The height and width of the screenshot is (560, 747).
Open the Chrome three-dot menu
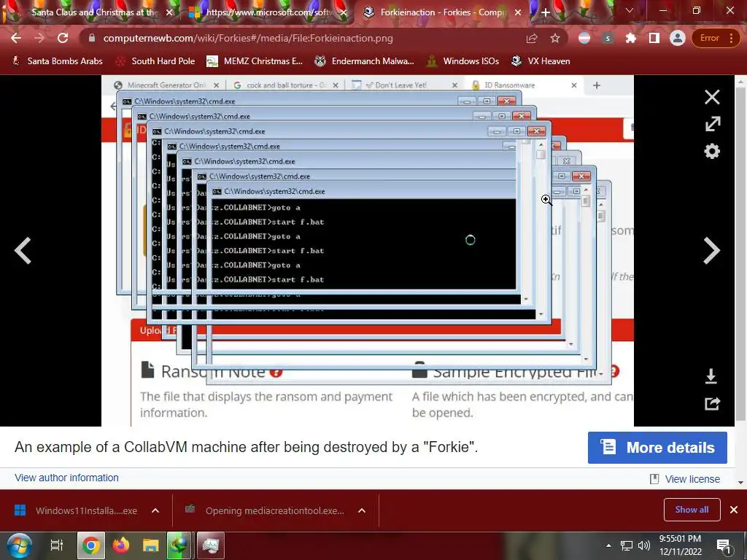coord(731,38)
